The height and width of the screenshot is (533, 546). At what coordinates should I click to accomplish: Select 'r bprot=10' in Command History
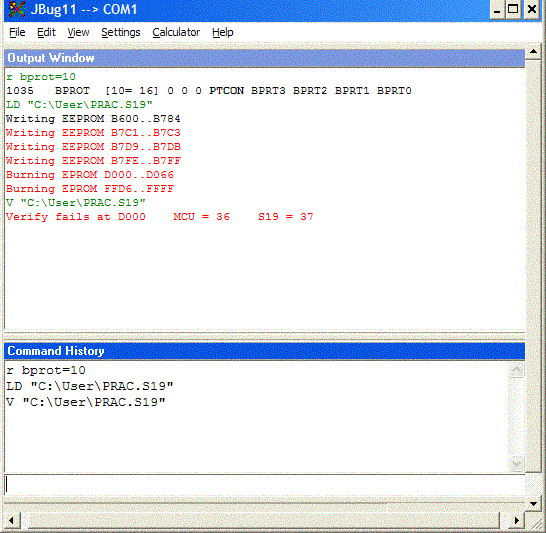coord(46,370)
